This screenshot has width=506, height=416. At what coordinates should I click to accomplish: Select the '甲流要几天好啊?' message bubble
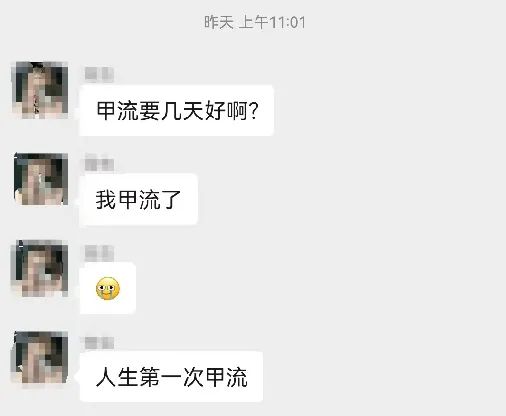[176, 110]
